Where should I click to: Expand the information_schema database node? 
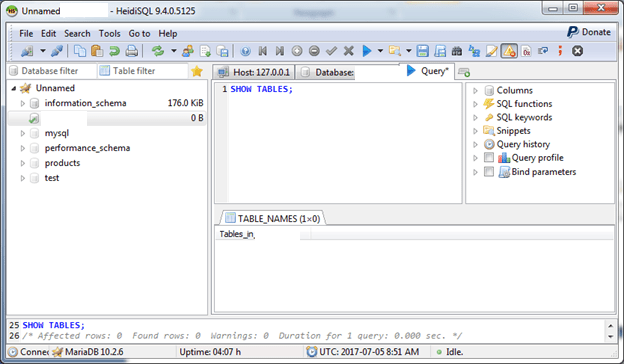pyautogui.click(x=23, y=103)
